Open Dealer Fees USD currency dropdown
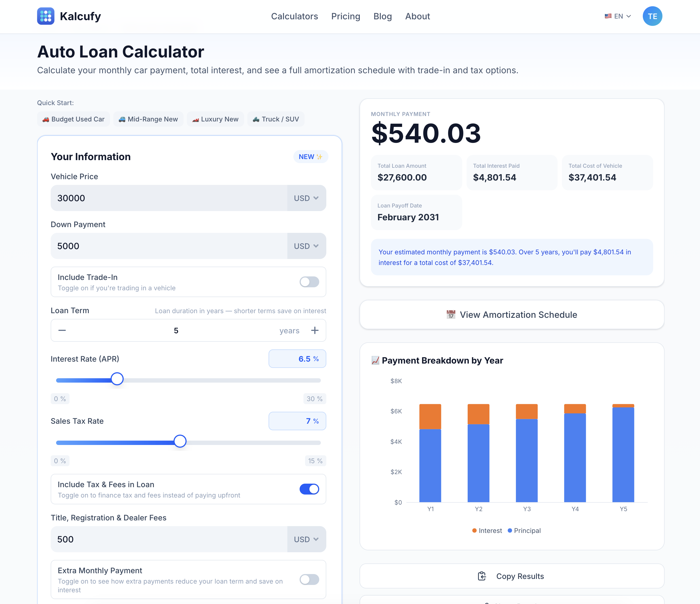The height and width of the screenshot is (604, 700). tap(306, 539)
